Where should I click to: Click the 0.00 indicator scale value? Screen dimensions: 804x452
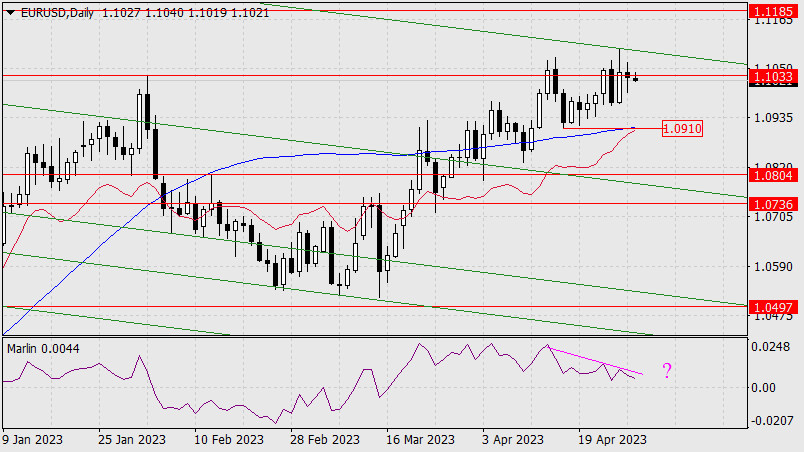(763, 387)
